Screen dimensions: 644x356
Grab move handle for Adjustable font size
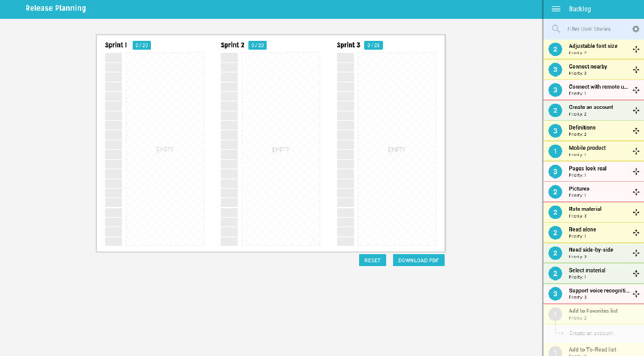tap(636, 49)
